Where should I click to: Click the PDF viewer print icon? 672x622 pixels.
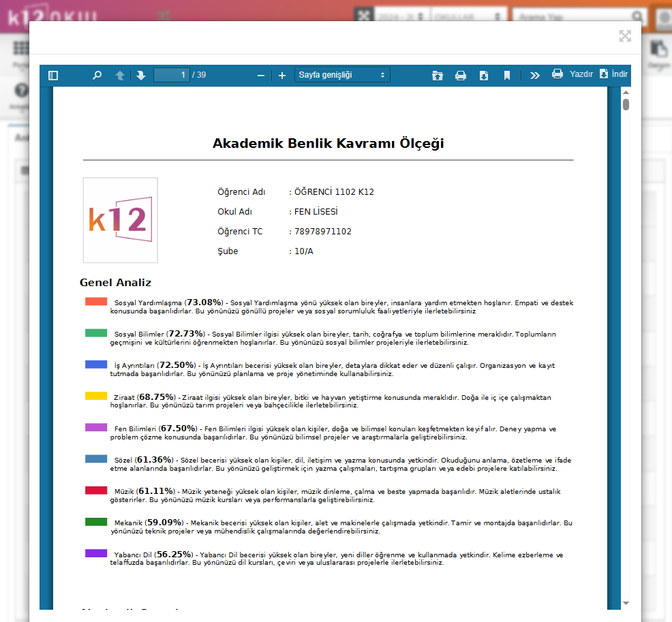coord(461,76)
